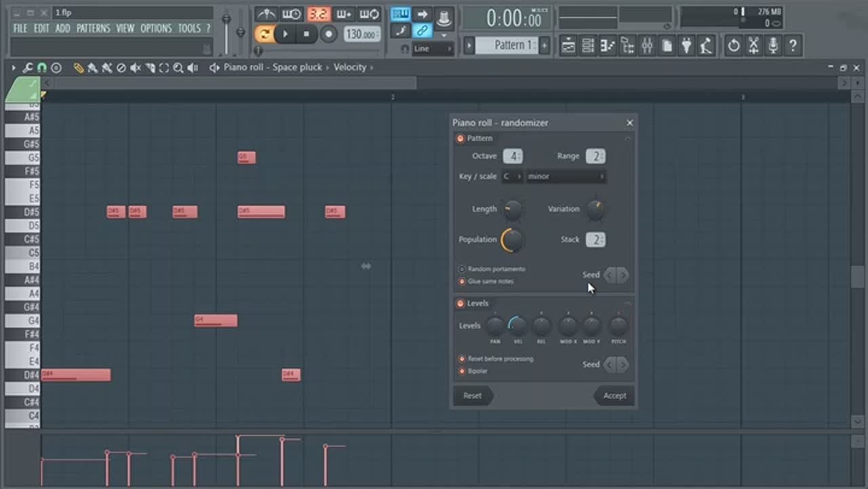Open the Channel rack
This screenshot has width=868, height=489.
588,46
